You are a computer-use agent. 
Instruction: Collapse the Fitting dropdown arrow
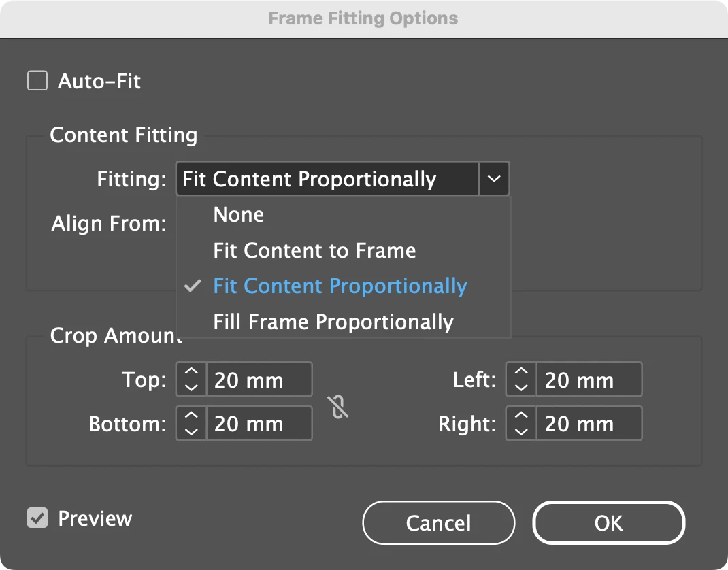(494, 180)
